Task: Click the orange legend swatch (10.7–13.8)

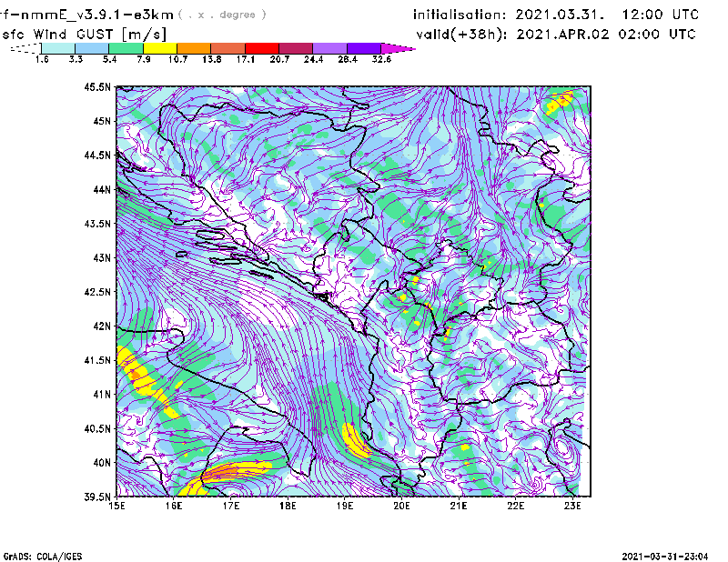Action: pos(194,48)
